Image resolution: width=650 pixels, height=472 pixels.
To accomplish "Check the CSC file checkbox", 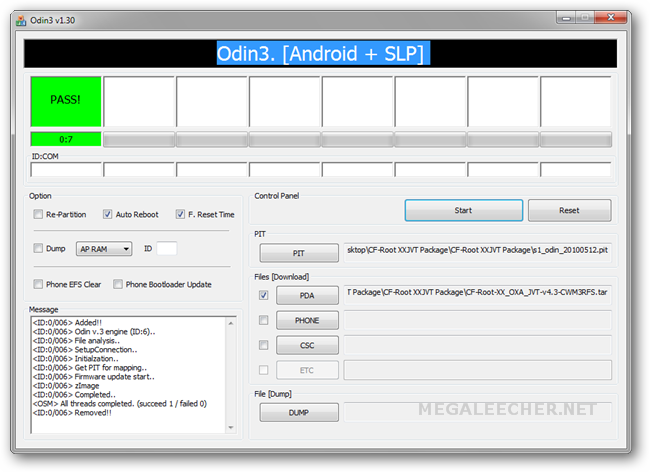I will point(264,345).
